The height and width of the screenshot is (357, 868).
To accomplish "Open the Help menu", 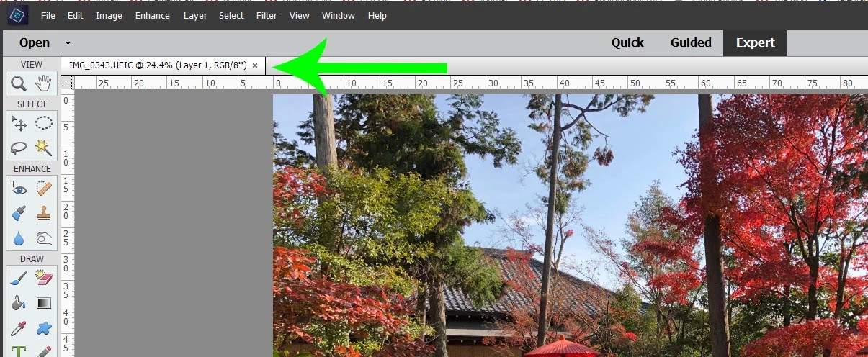I will pyautogui.click(x=377, y=15).
